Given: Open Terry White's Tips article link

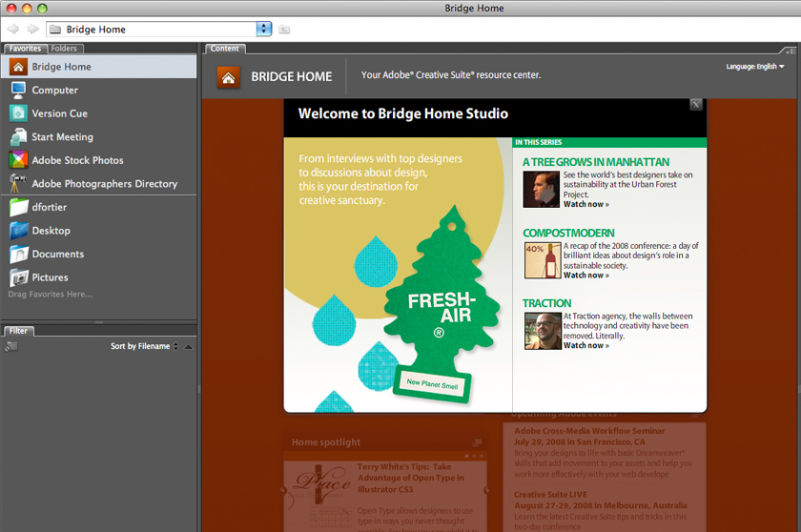Looking at the screenshot, I should coord(411,478).
